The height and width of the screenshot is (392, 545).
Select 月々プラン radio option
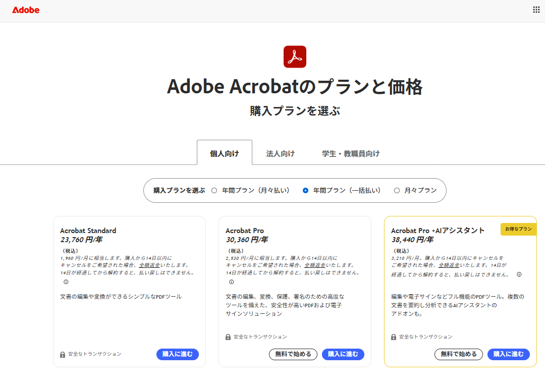[x=397, y=190]
